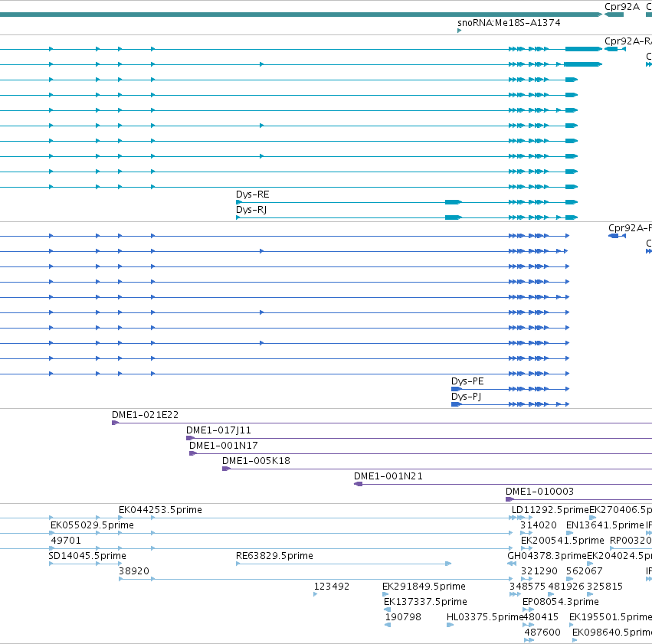Click the start box of Dys-PE CDS
This screenshot has width=652, height=644.
click(x=456, y=389)
